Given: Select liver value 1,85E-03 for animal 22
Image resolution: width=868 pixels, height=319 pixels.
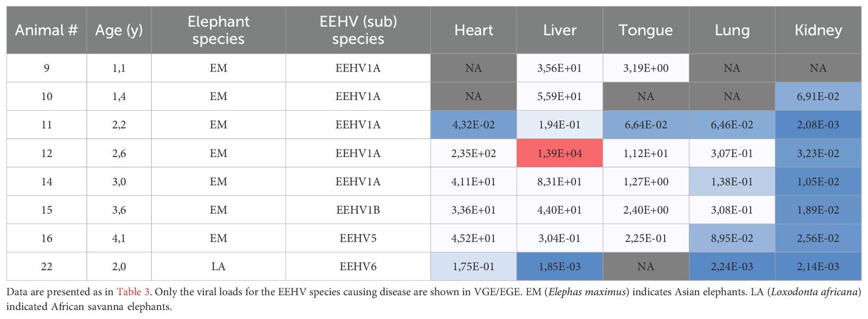Looking at the screenshot, I should (560, 266).
